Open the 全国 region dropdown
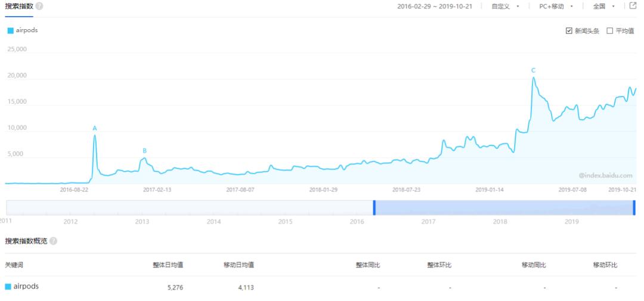Viewport: 644px width, 301px height. pyautogui.click(x=604, y=7)
